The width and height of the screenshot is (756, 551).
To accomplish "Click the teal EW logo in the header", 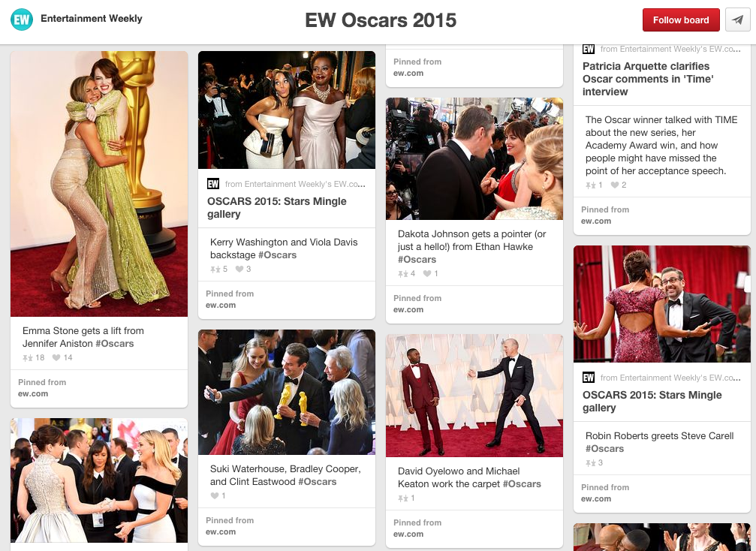I will (x=22, y=20).
